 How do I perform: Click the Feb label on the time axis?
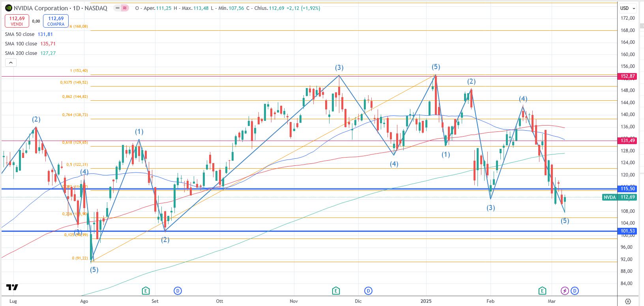coord(490,301)
